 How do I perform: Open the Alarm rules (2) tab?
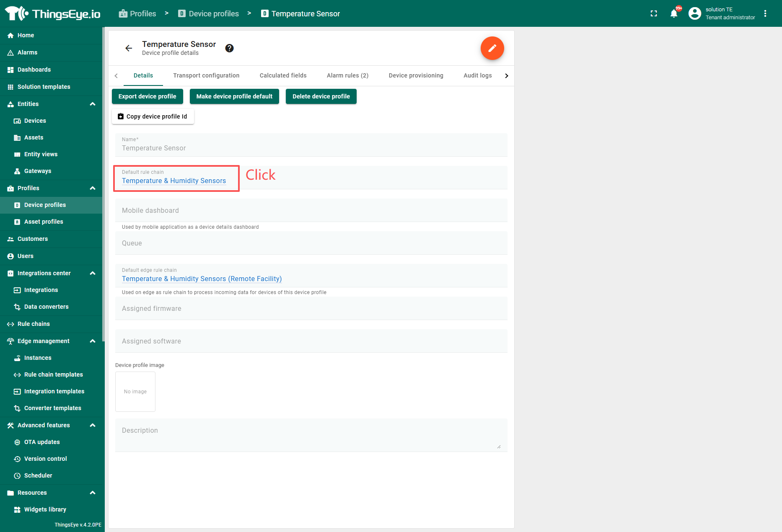pos(347,75)
